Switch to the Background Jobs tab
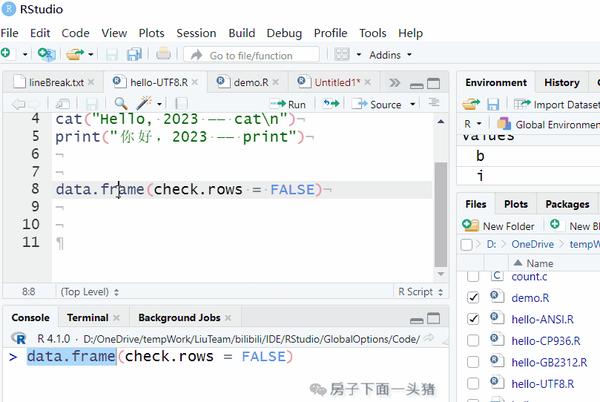This screenshot has height=402, width=600. (179, 318)
